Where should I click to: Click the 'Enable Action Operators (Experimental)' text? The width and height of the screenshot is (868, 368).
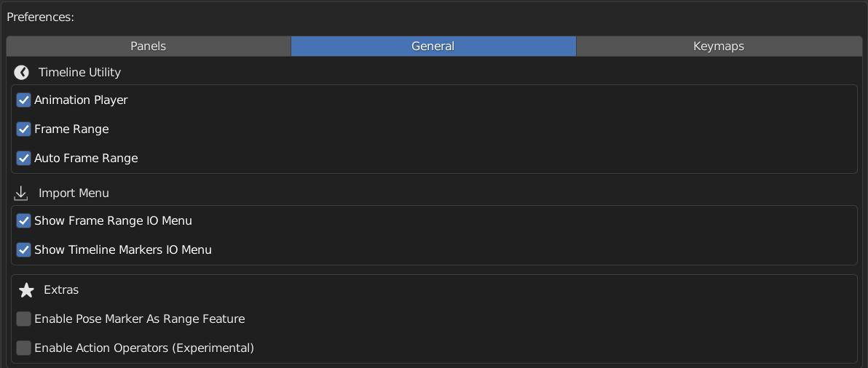click(144, 348)
